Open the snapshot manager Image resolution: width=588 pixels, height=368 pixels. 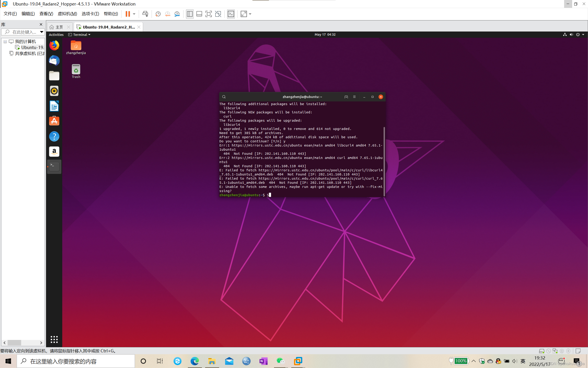coord(177,14)
